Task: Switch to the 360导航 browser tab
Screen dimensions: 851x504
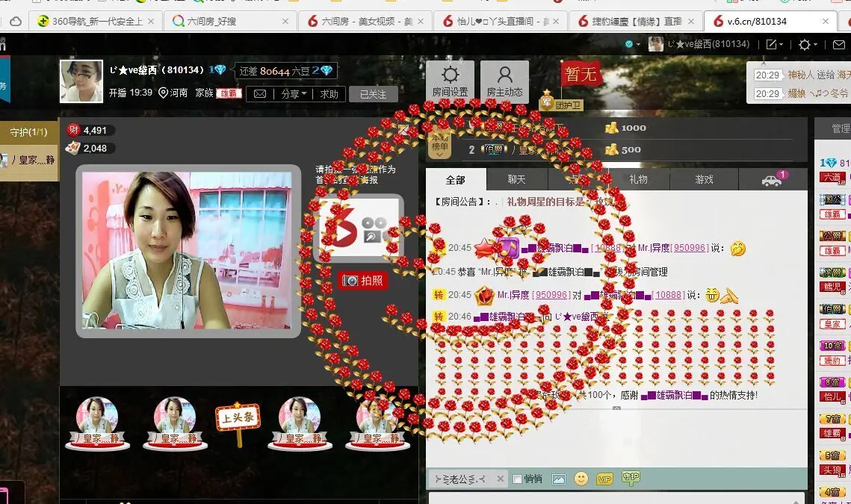Action: tap(94, 21)
